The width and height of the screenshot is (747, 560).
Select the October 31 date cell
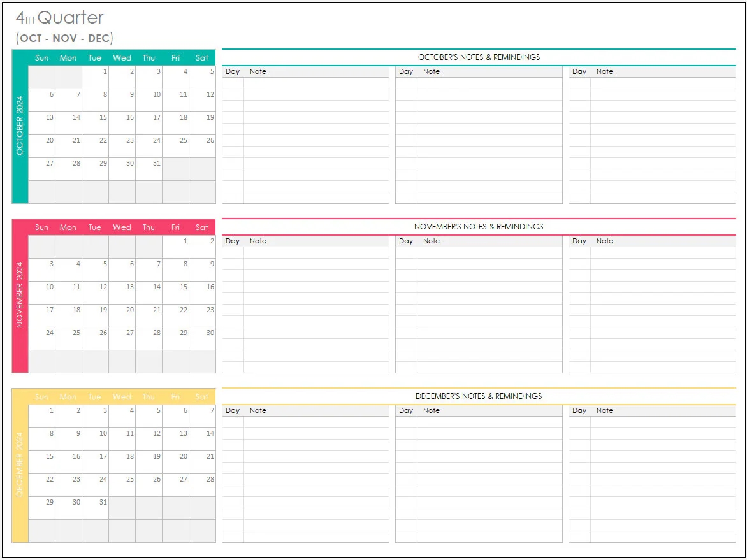pos(149,169)
